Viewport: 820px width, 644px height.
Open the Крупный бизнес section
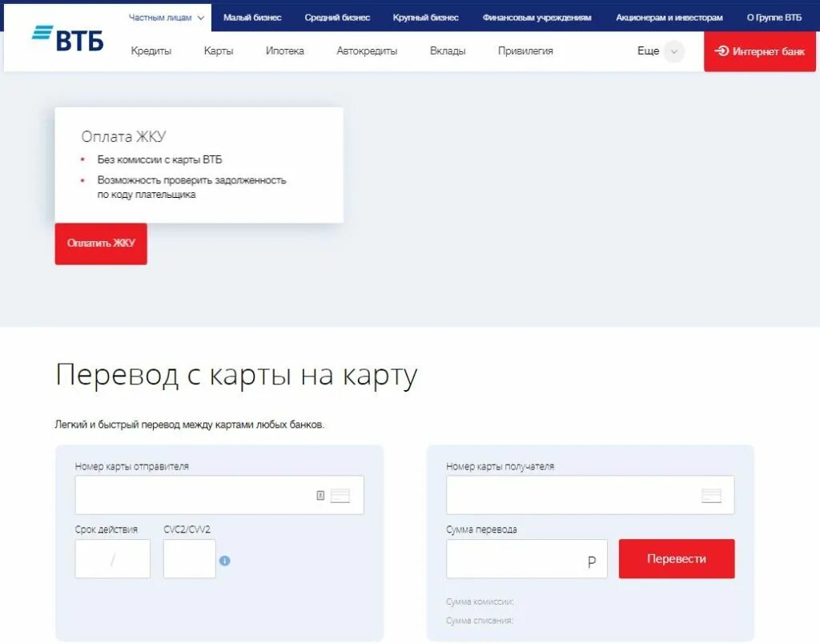click(426, 18)
